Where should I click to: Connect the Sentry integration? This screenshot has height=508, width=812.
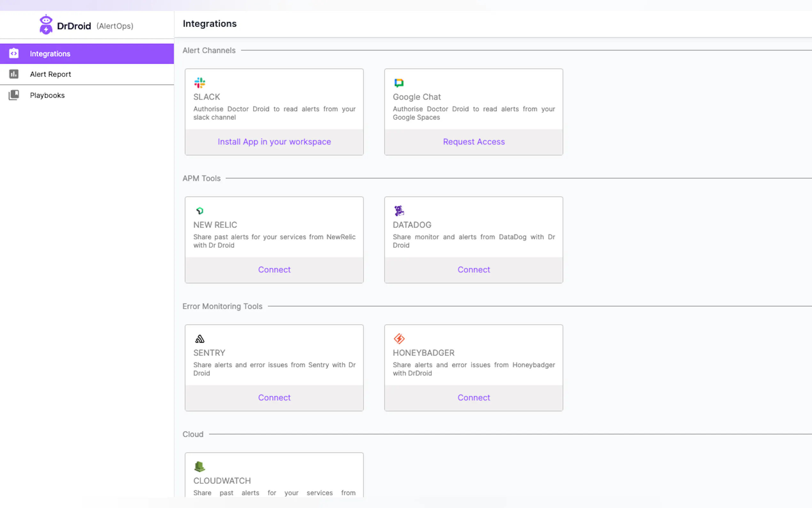point(274,398)
